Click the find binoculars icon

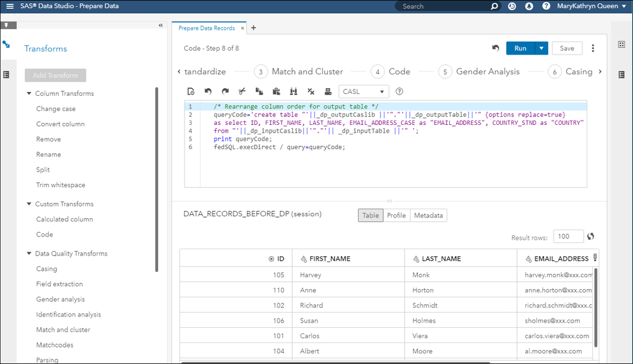[294, 91]
